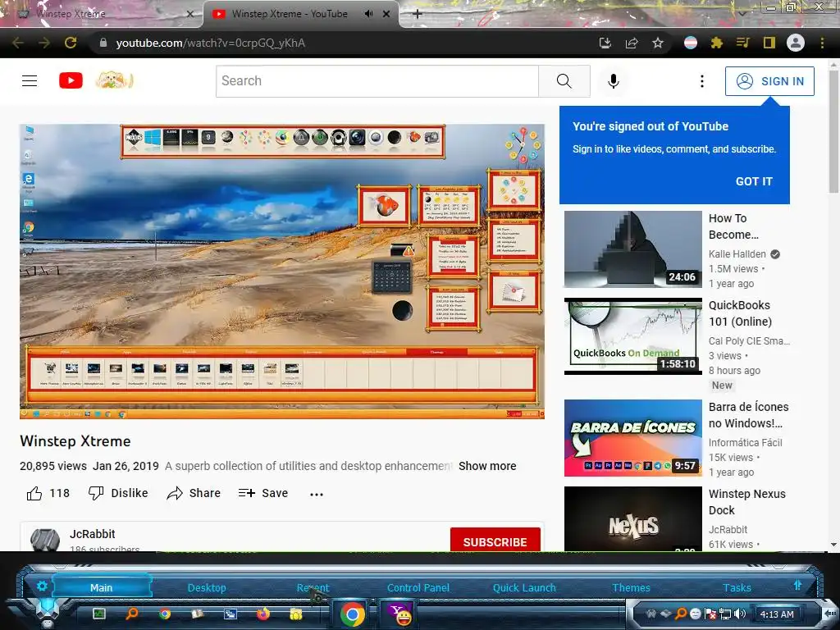Viewport: 840px width, 630px height.
Task: Click the striped flag extension icon
Action: tap(691, 43)
